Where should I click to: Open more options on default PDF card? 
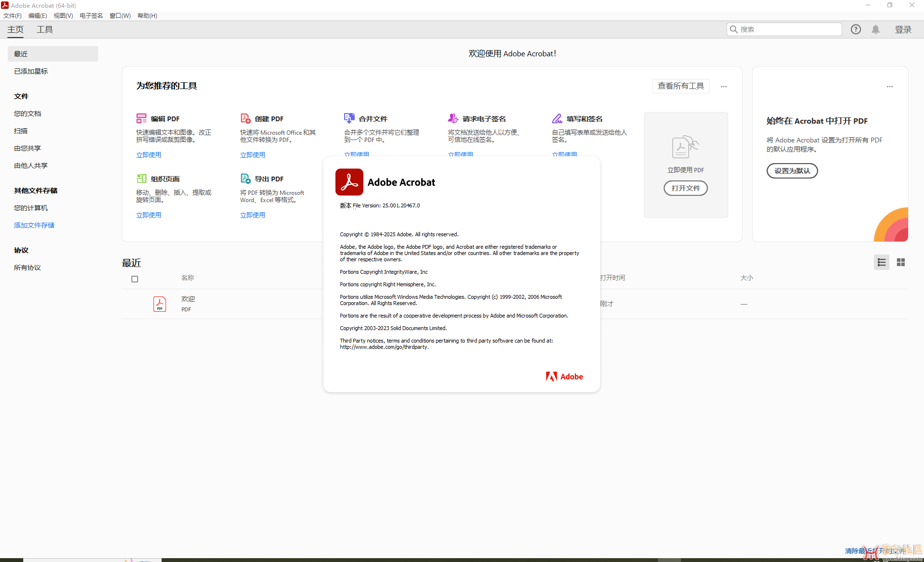[890, 87]
